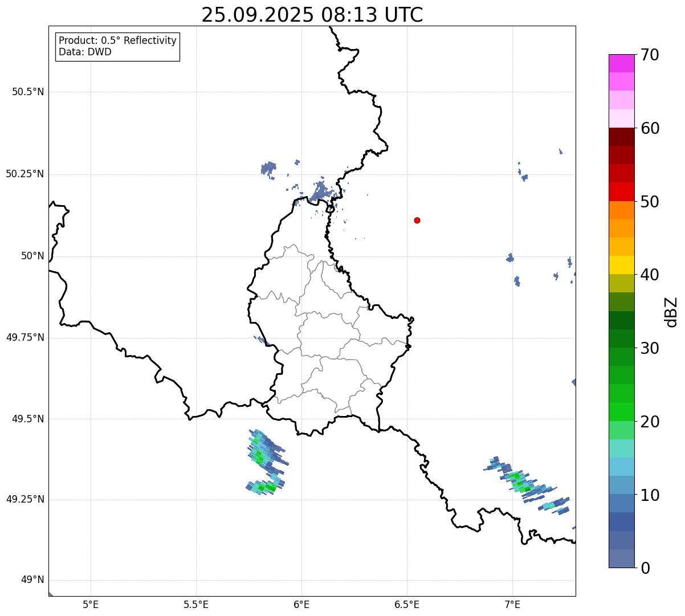Click the colorbar tick label "50"
Screen dimensions: 685x616
pyautogui.click(x=650, y=202)
